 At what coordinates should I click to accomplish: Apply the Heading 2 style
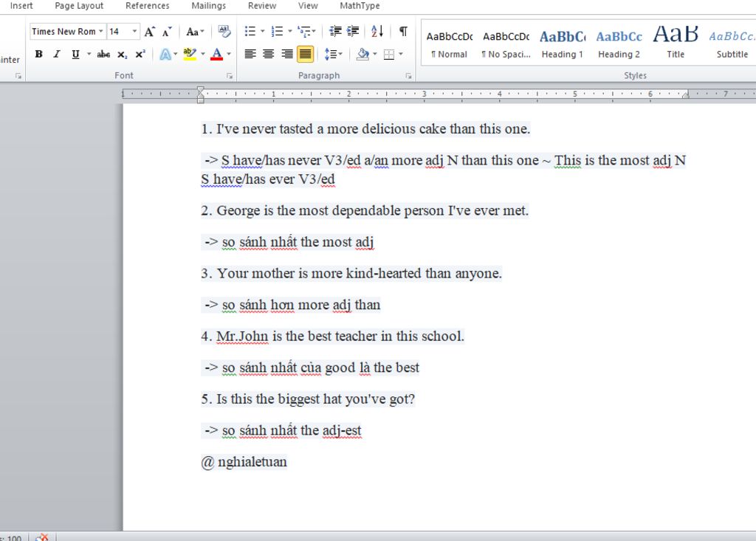pos(619,44)
